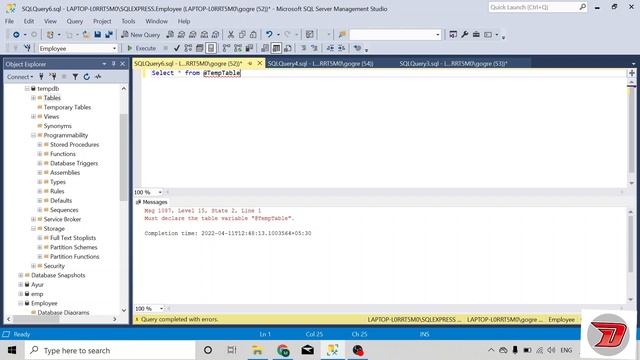
Task: Click the Undo arrow icon
Action: [x=269, y=35]
